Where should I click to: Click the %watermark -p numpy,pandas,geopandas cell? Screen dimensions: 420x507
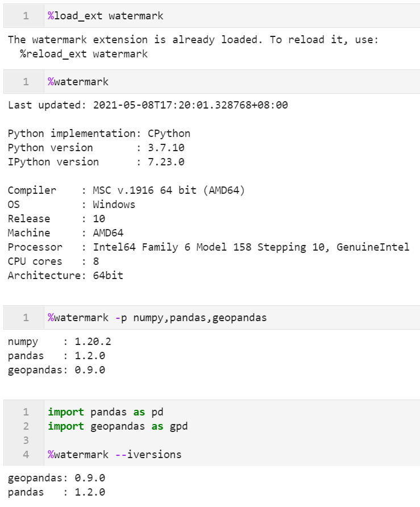tap(212, 318)
